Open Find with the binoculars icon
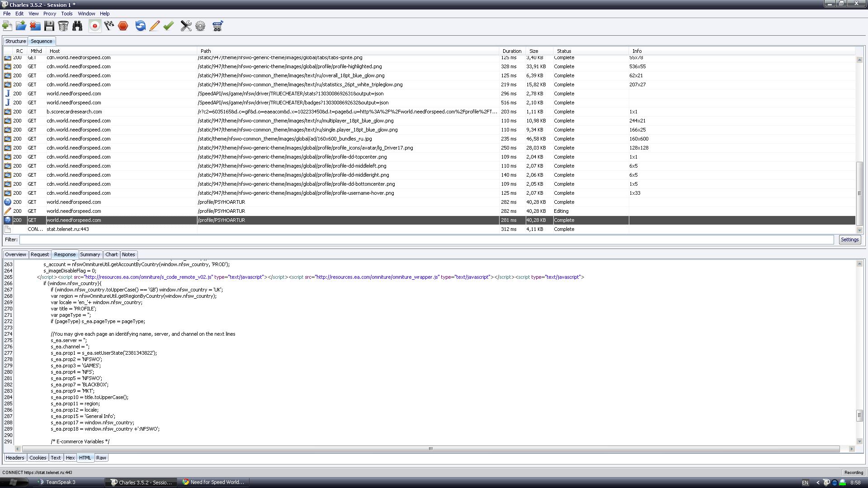 pyautogui.click(x=77, y=26)
